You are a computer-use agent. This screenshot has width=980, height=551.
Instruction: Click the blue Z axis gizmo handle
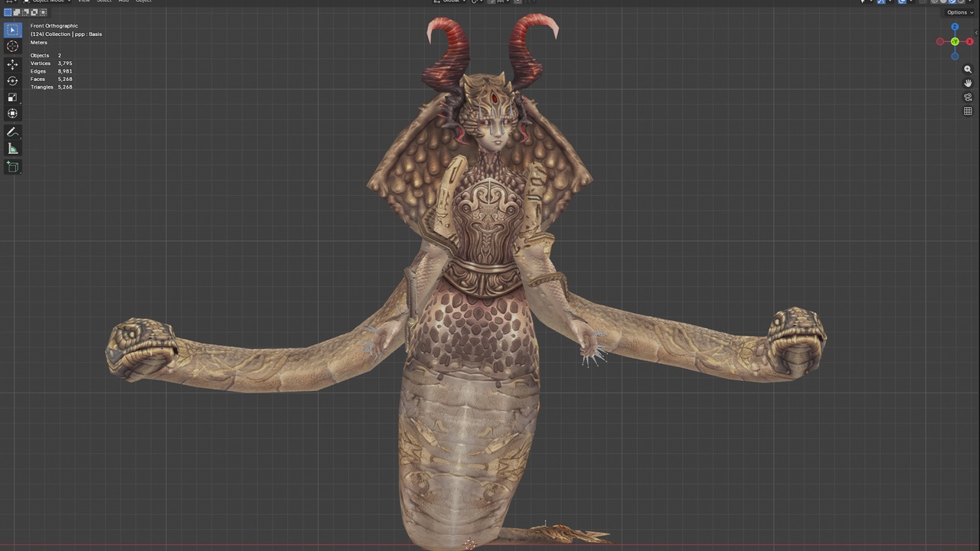coord(955,28)
